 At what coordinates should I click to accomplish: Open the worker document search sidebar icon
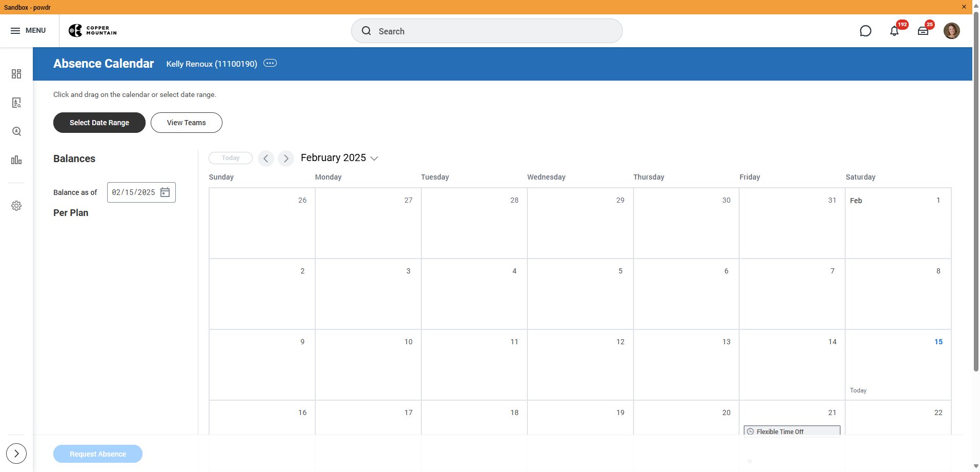coord(16,103)
